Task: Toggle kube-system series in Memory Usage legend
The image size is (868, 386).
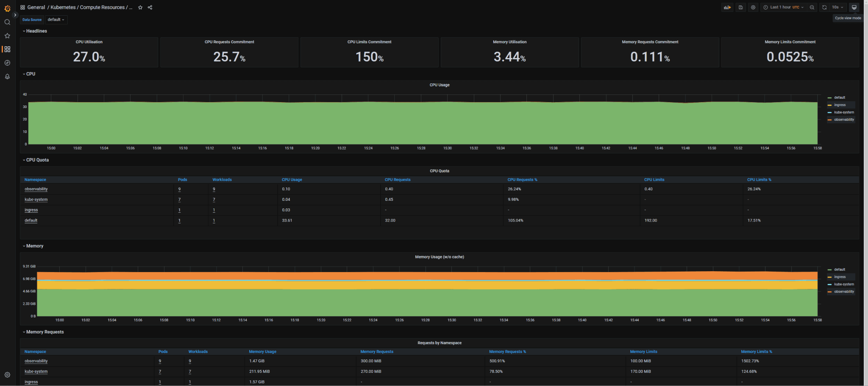Action: [844, 284]
